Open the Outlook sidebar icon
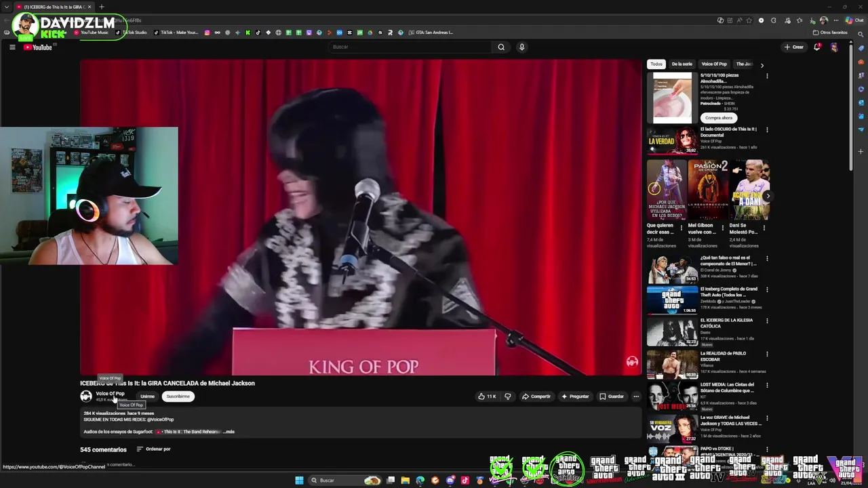Viewport: 868px width, 488px height. tap(861, 102)
